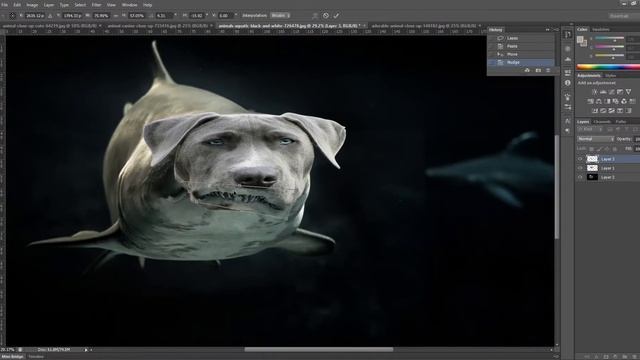This screenshot has height=360, width=640.
Task: Toggle the maintain aspect ratio link icon
Action: (116, 16)
